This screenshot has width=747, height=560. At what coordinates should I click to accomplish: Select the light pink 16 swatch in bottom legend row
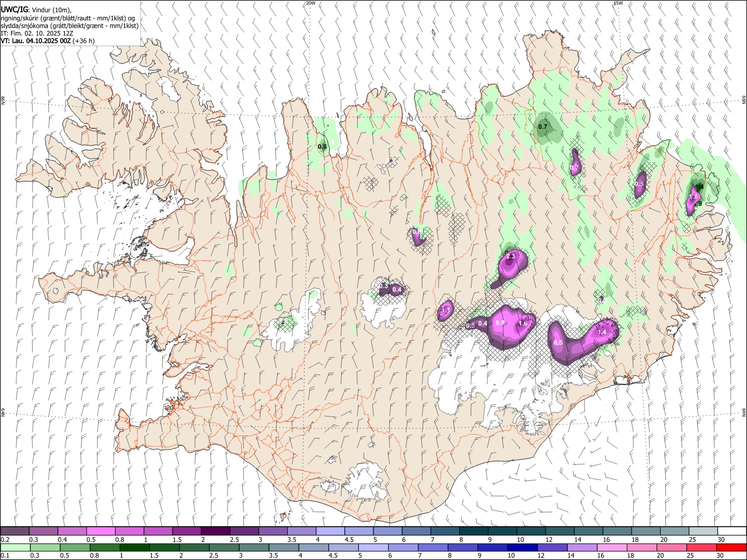612,547
